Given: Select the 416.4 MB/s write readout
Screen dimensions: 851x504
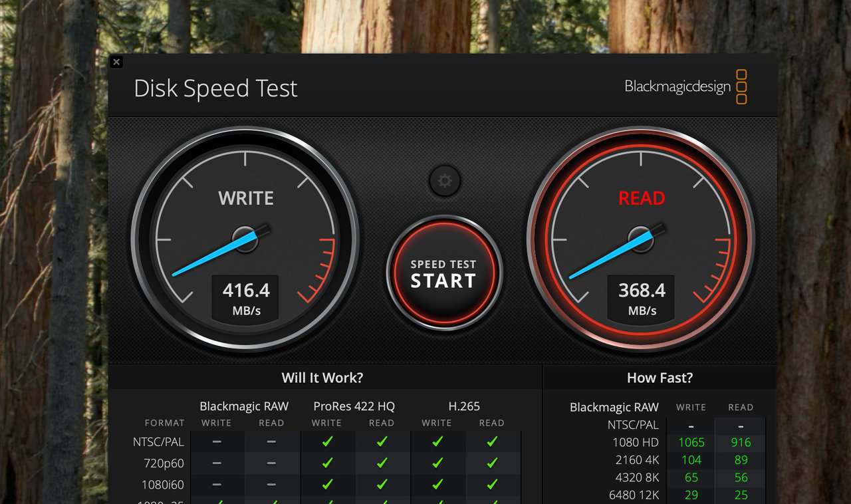Looking at the screenshot, I should pyautogui.click(x=246, y=297).
